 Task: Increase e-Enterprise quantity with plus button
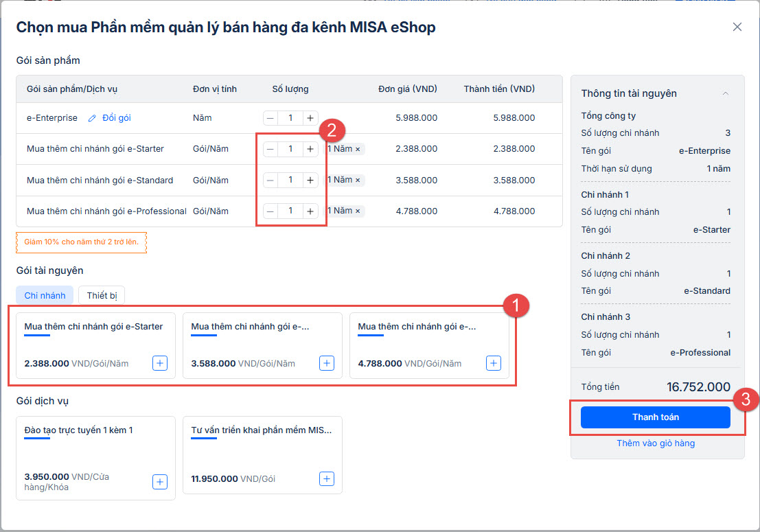(310, 118)
